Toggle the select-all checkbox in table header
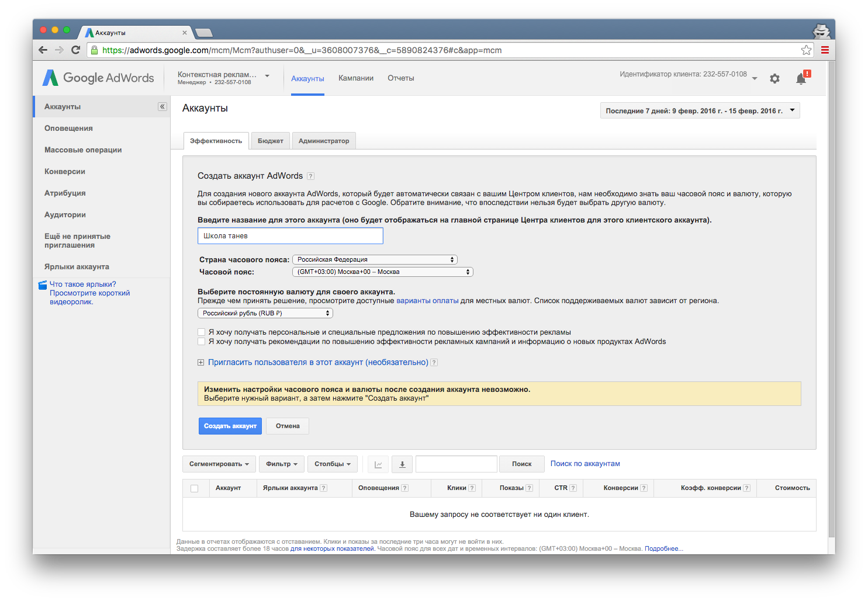This screenshot has width=868, height=601. pos(195,488)
